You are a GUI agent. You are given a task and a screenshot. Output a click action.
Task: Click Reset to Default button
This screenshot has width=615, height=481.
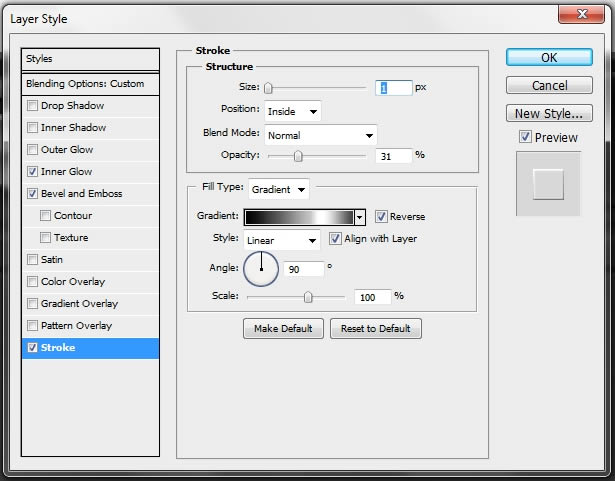click(x=376, y=328)
